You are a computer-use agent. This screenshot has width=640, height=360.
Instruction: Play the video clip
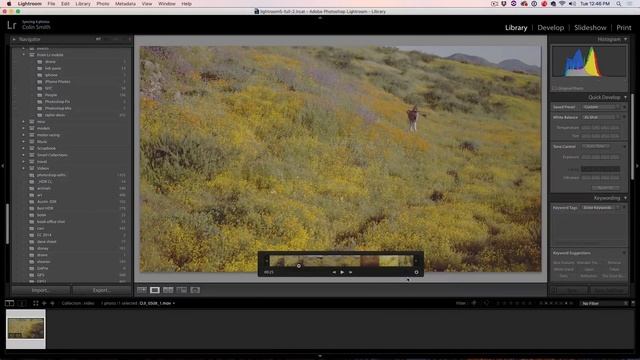pos(342,272)
